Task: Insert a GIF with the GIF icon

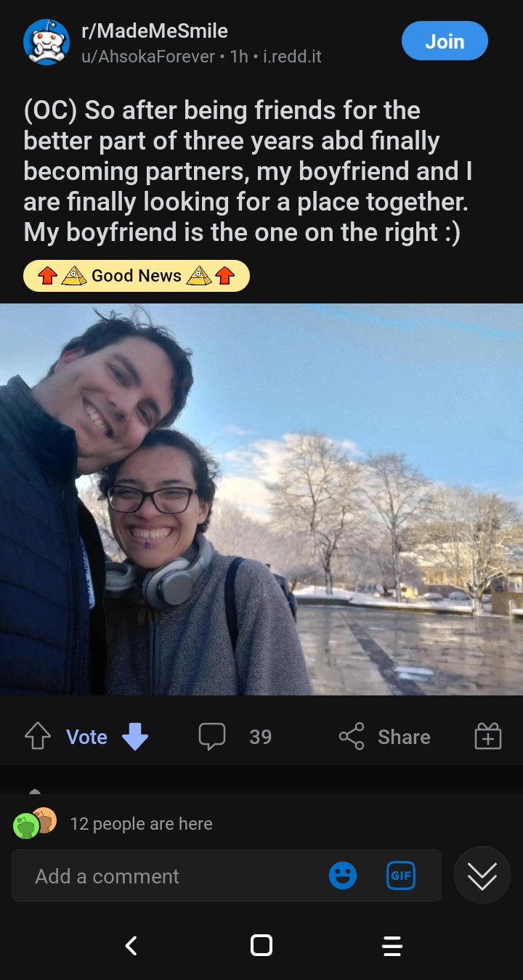Action: pyautogui.click(x=401, y=875)
